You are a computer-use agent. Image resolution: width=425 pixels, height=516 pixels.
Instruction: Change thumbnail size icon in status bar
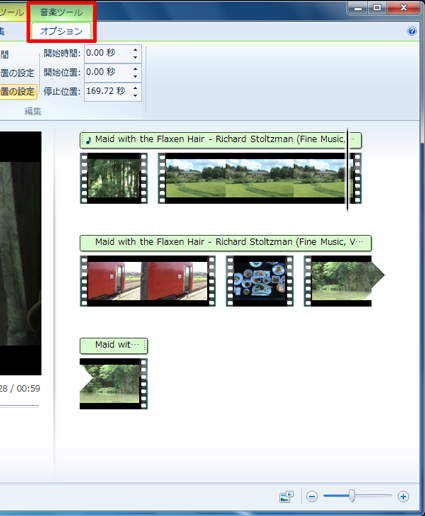(286, 497)
